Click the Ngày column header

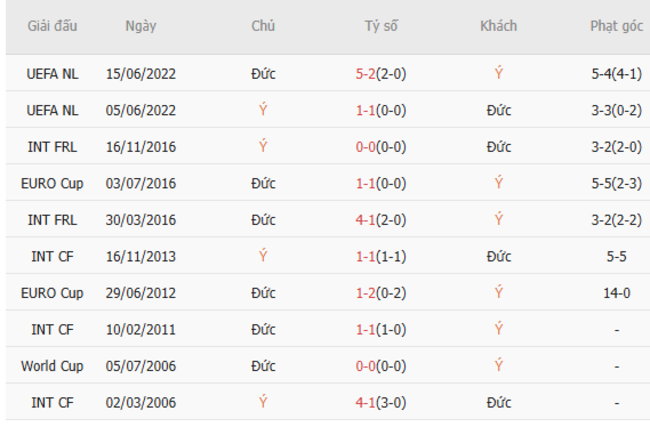[x=141, y=26]
